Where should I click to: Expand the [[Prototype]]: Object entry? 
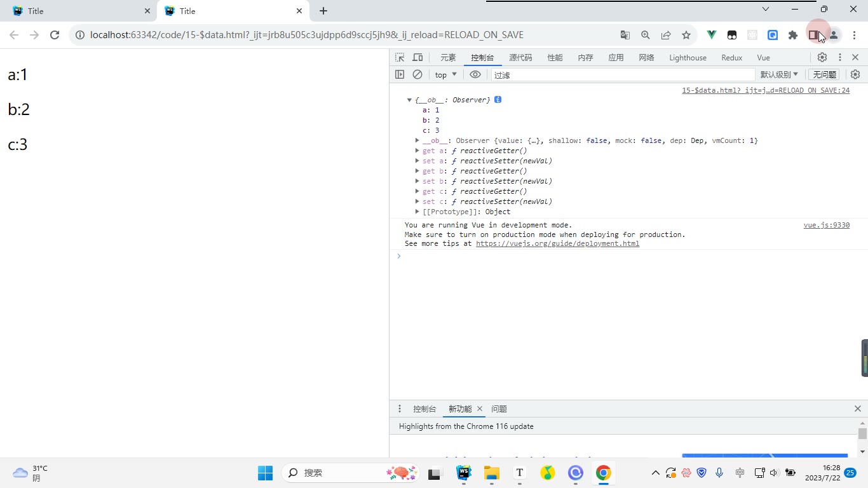[x=417, y=212]
